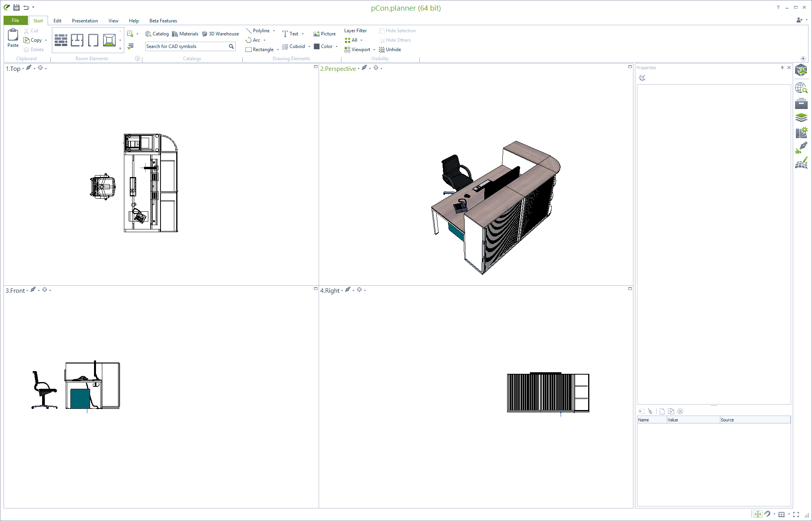Click the 3.Front view name label
Screen dimensions: 812x521
pyautogui.click(x=15, y=290)
